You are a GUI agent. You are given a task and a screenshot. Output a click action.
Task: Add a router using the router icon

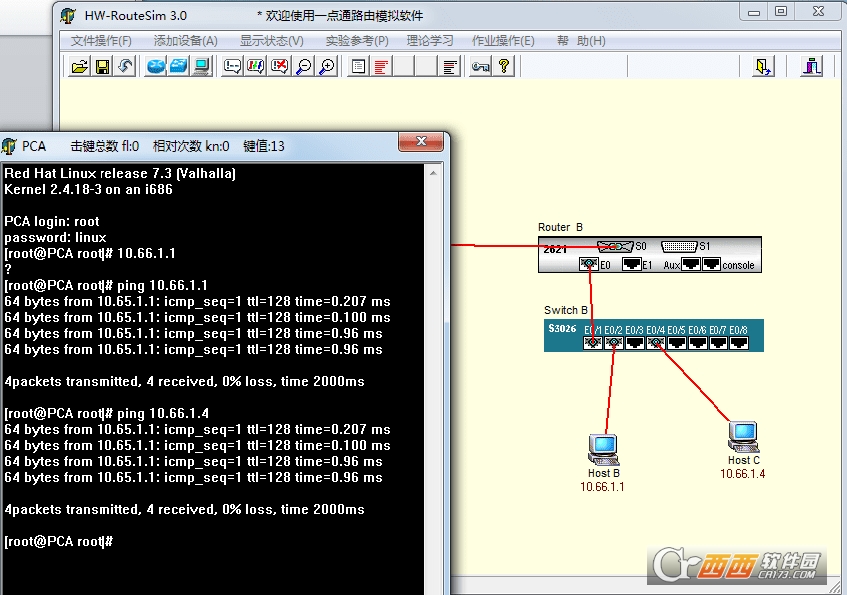pyautogui.click(x=156, y=66)
